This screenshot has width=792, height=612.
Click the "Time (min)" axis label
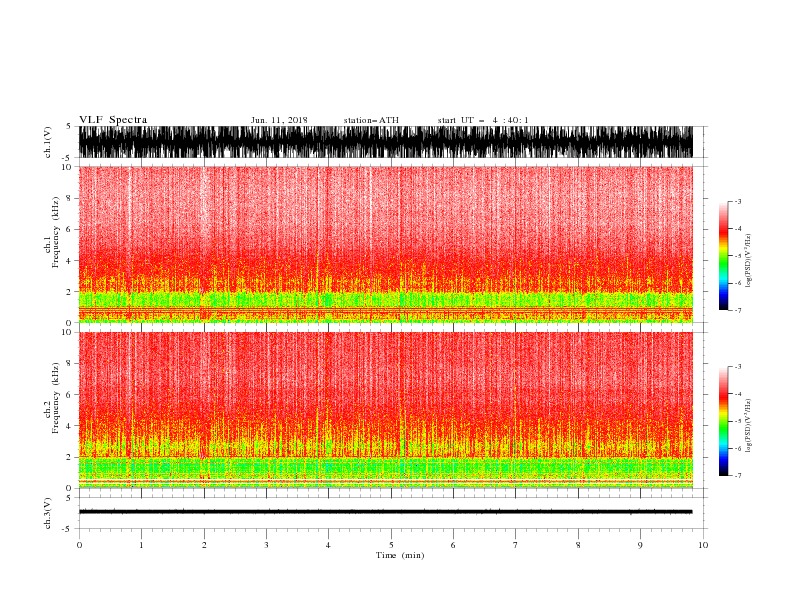(400, 555)
